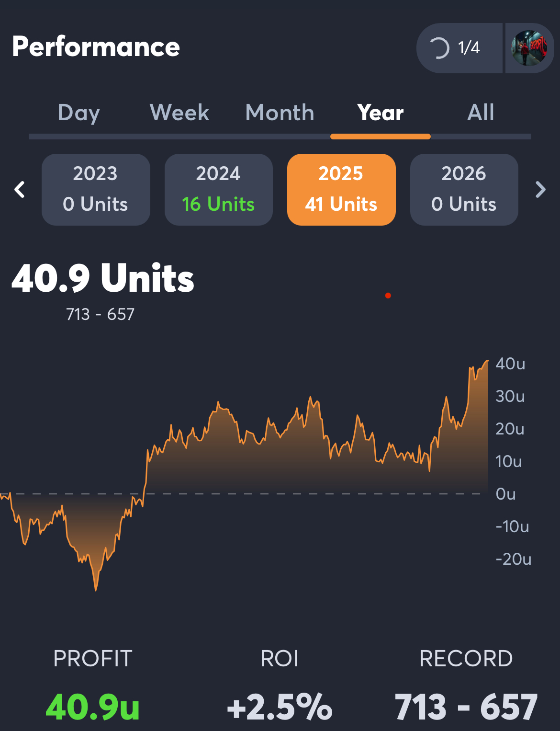Click the lowest dip on the units chart

[96, 589]
